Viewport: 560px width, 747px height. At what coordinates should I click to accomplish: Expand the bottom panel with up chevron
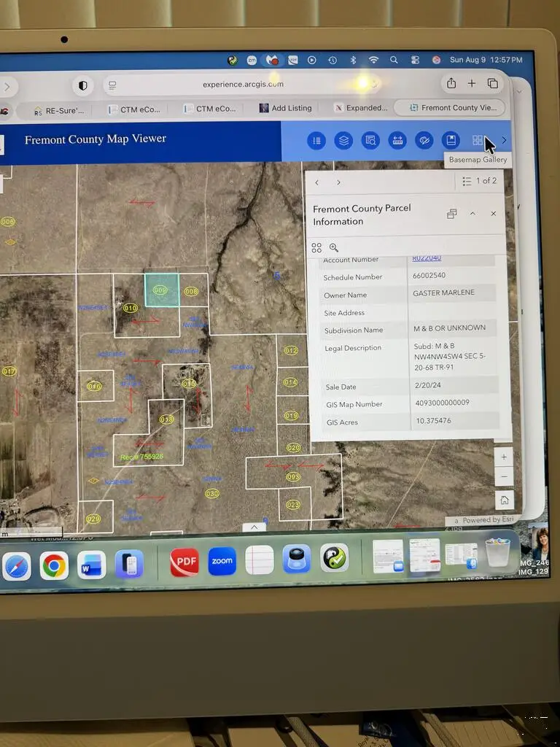click(x=254, y=527)
